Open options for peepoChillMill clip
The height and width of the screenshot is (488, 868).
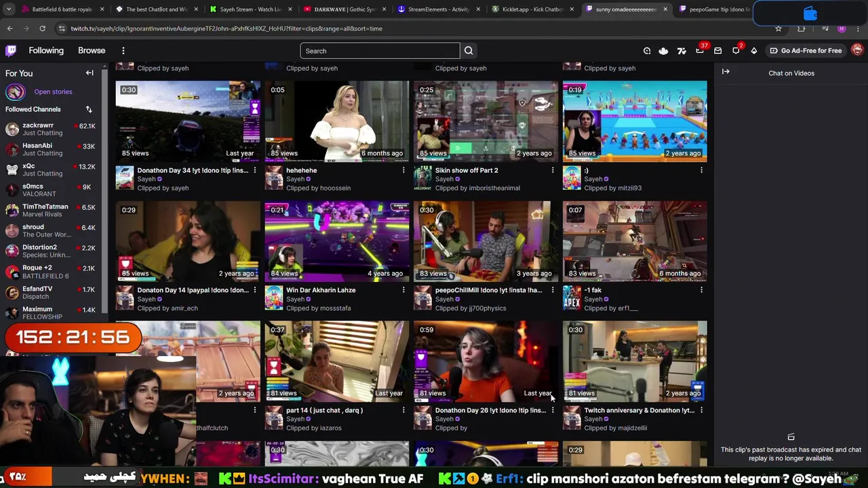[x=553, y=290]
